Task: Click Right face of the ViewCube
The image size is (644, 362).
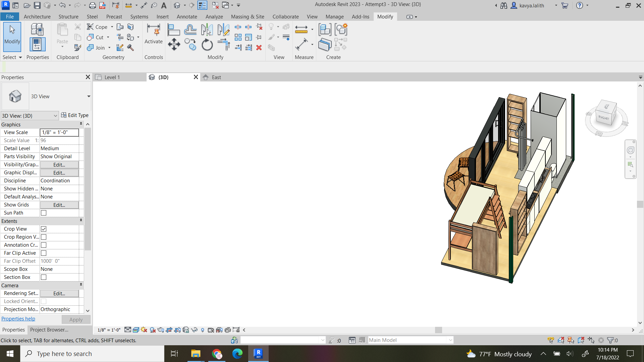Action: tap(604, 118)
